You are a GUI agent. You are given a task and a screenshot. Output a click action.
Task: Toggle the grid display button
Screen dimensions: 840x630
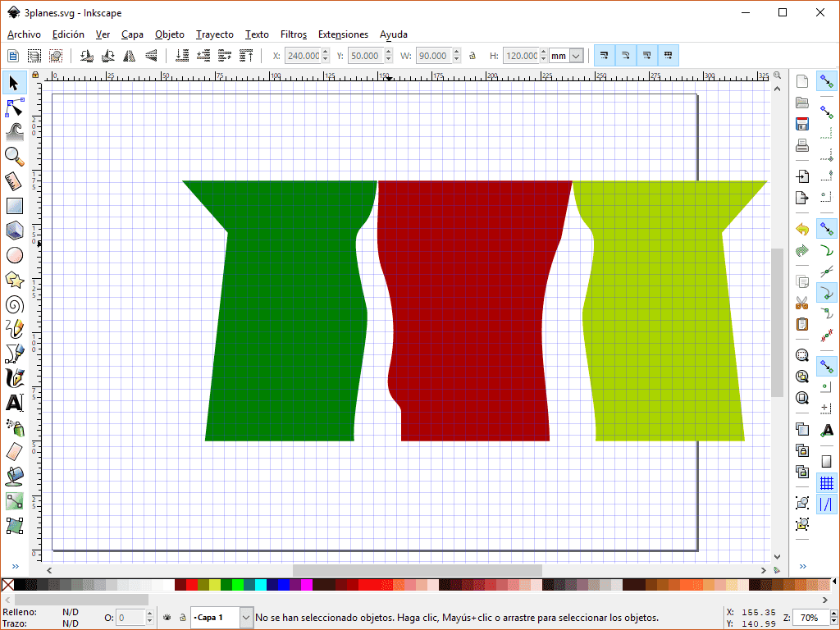click(x=827, y=483)
